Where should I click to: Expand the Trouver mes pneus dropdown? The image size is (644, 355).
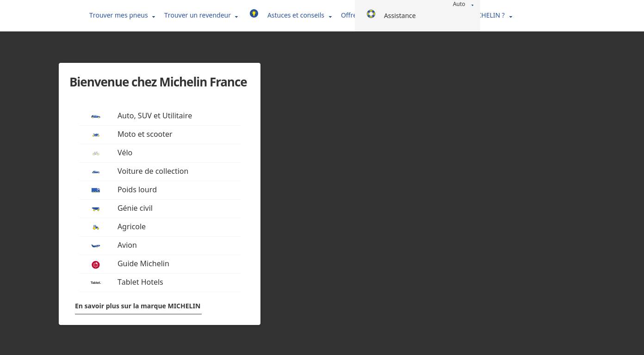click(x=122, y=15)
